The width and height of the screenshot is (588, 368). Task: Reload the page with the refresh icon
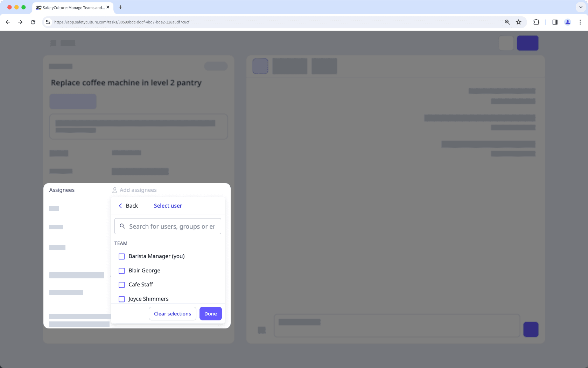point(33,22)
